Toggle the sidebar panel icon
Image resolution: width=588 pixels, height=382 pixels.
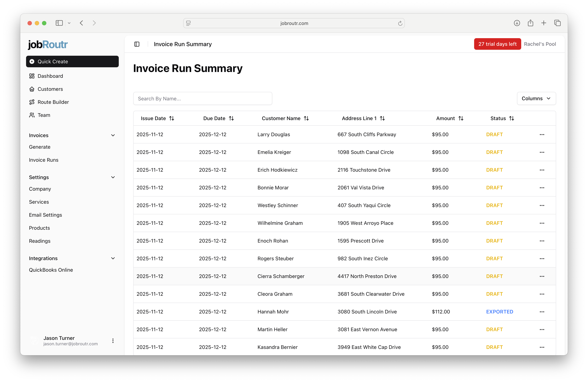[x=137, y=44]
